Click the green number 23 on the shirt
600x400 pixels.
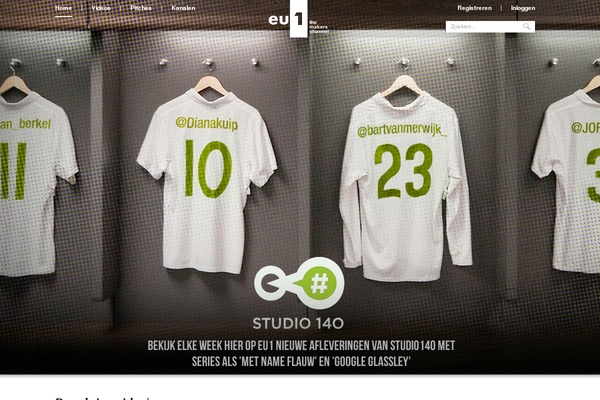click(403, 171)
